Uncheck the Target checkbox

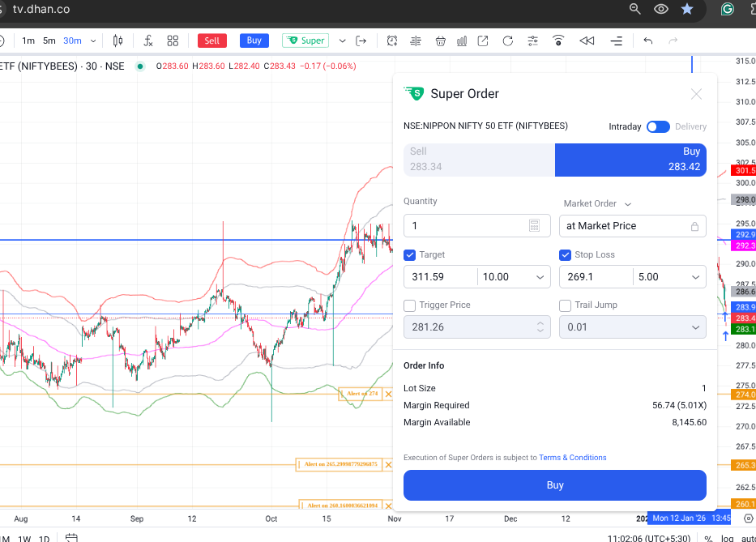(409, 254)
